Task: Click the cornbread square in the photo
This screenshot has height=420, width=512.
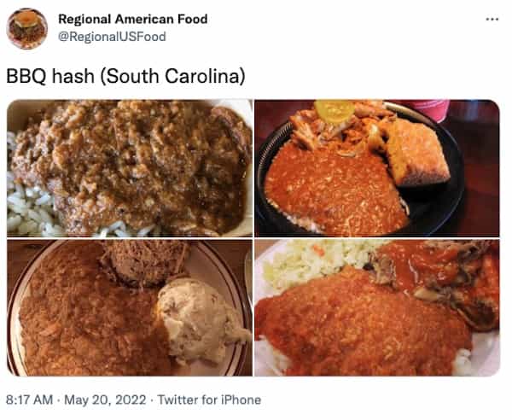Action: point(416,152)
